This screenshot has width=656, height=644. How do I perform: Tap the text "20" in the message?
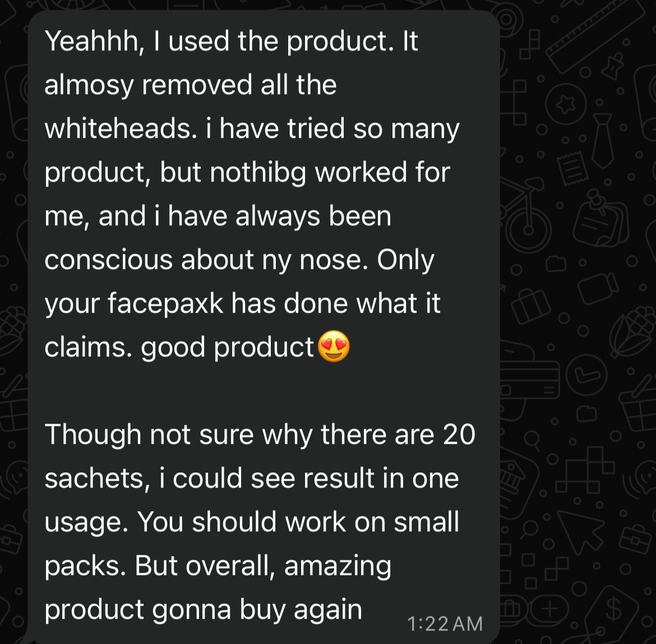tap(459, 434)
